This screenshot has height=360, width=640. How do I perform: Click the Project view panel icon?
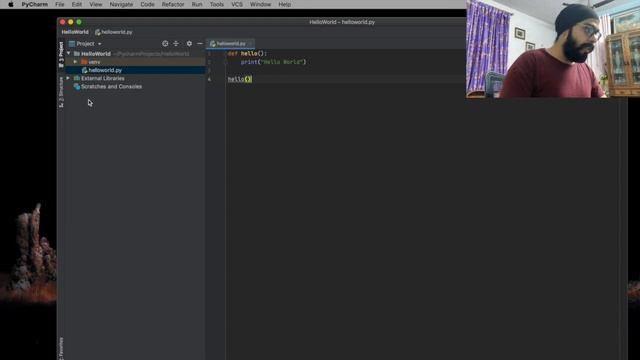coord(72,44)
